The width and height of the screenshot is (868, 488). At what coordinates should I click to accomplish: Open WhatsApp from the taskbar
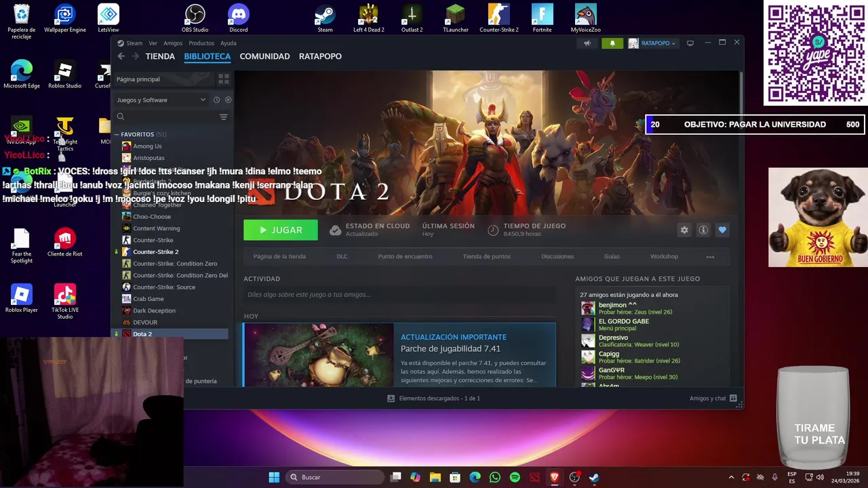pos(495,477)
